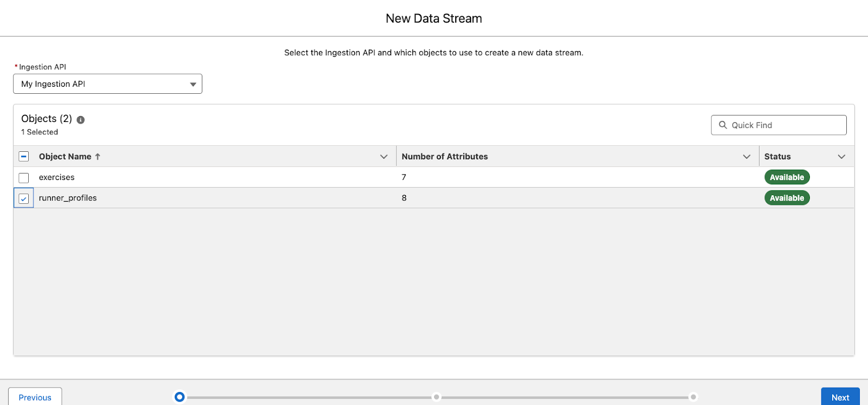The width and height of the screenshot is (868, 405).
Task: Click the Quick Find magnifier icon
Action: pyautogui.click(x=723, y=125)
